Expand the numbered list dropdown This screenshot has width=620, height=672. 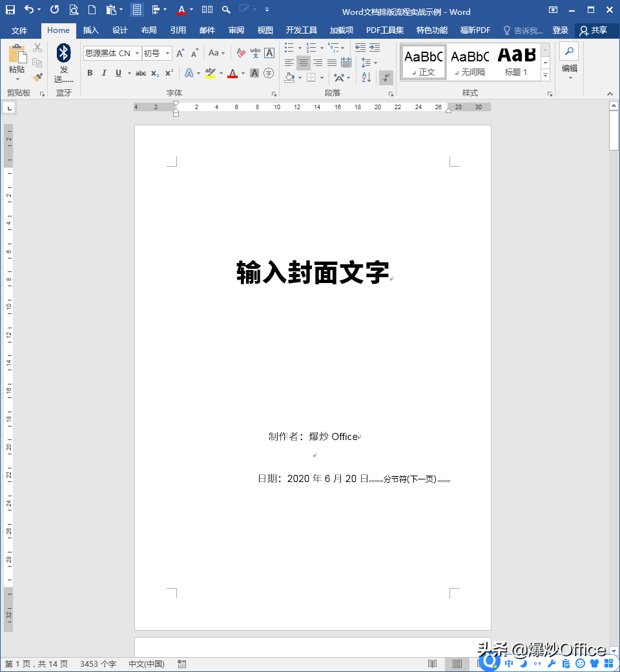coord(322,48)
